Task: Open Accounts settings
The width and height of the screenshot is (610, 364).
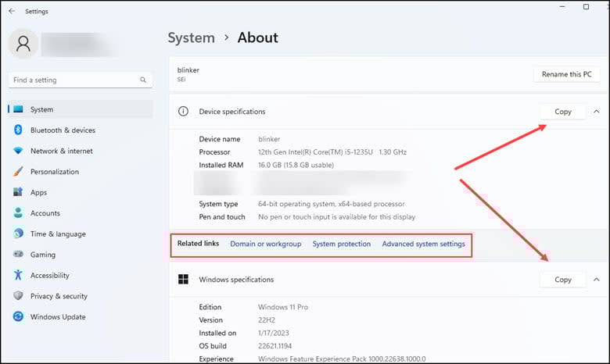Action: coord(81,213)
